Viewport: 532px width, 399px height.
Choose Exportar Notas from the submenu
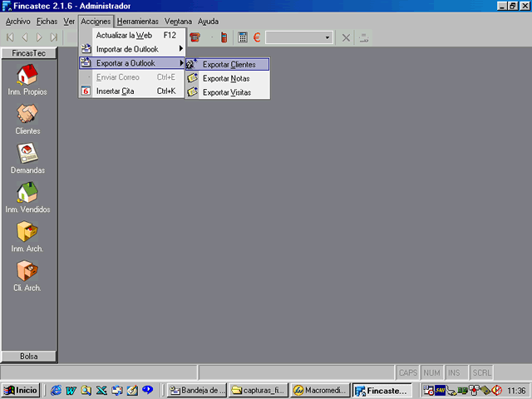[225, 78]
